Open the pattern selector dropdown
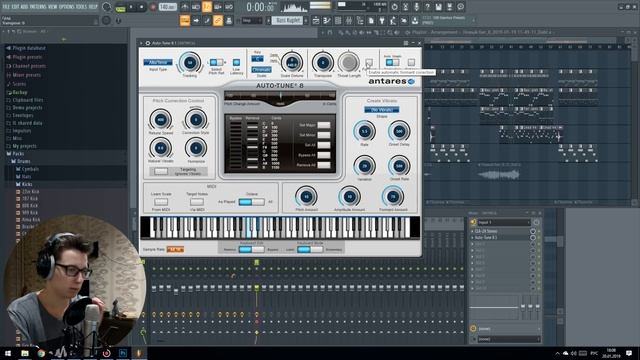This screenshot has height=360, width=640. [288, 20]
